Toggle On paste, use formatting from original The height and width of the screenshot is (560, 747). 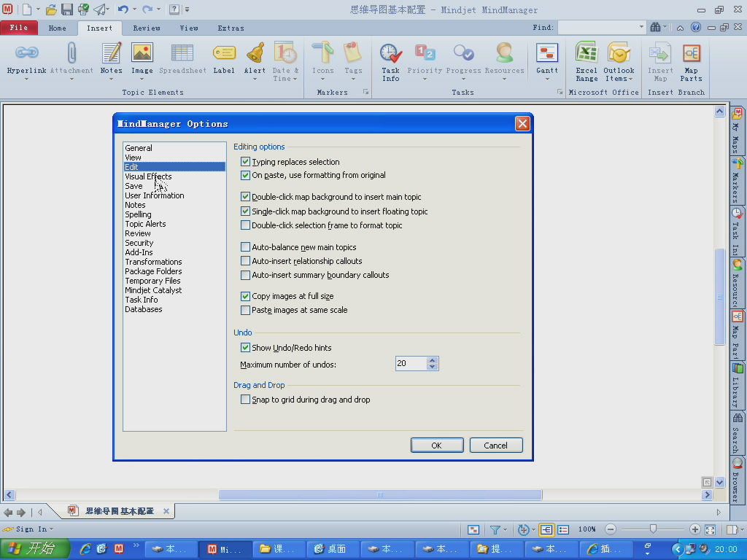[245, 175]
